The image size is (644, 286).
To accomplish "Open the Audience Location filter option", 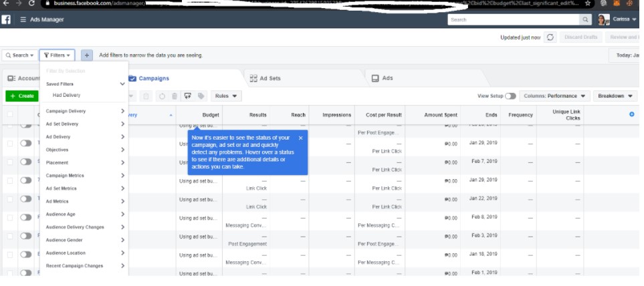I will tap(85, 253).
